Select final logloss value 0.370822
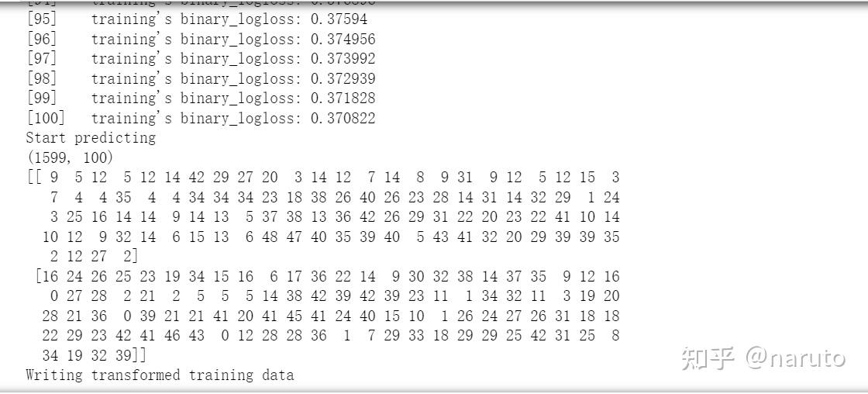868x394 pixels. pos(343,118)
